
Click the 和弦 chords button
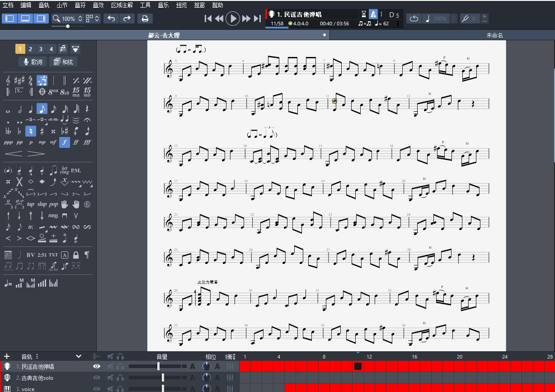(x=63, y=62)
